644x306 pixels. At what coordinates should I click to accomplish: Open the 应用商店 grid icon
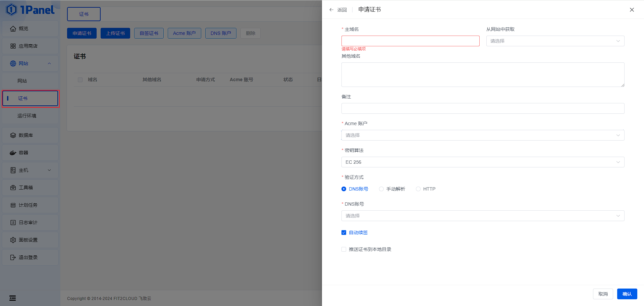point(13,46)
